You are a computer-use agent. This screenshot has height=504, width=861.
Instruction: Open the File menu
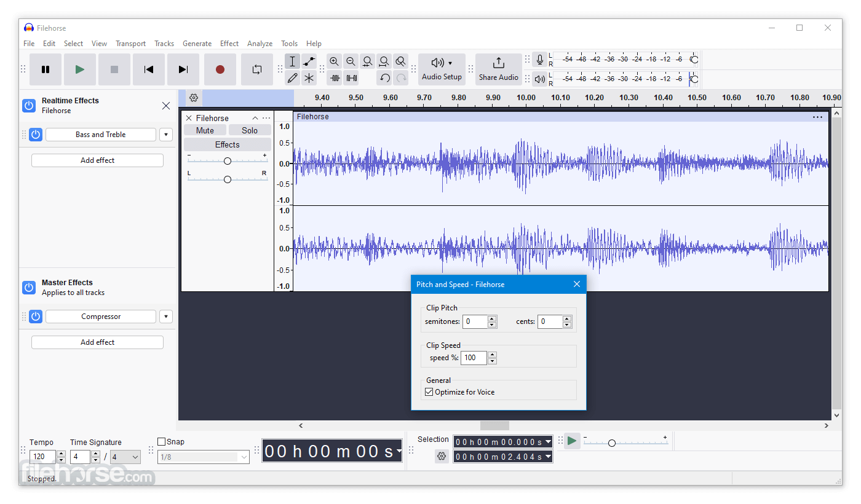(29, 44)
